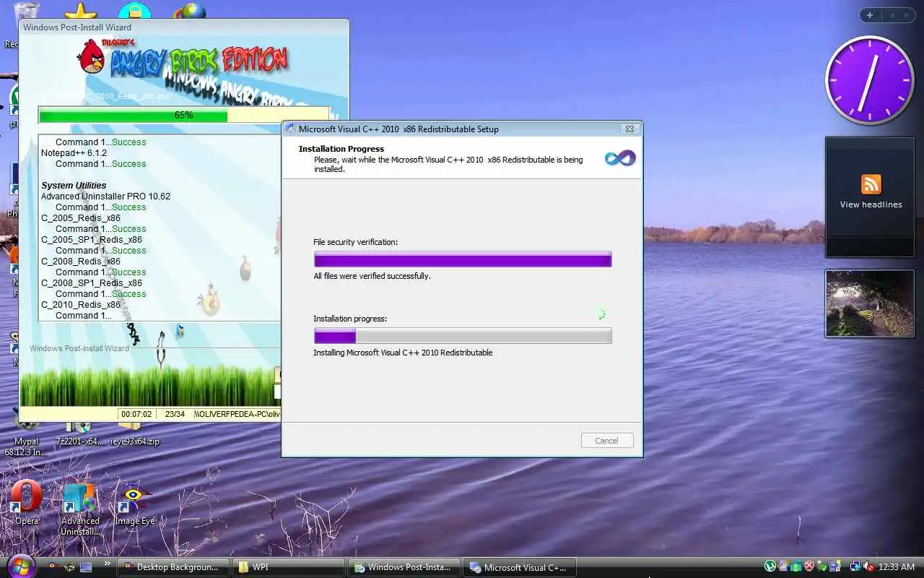The image size is (924, 578).
Task: Click 'Installing Microsoft Visual C++ 2010 Redistributable' status
Action: pos(403,353)
